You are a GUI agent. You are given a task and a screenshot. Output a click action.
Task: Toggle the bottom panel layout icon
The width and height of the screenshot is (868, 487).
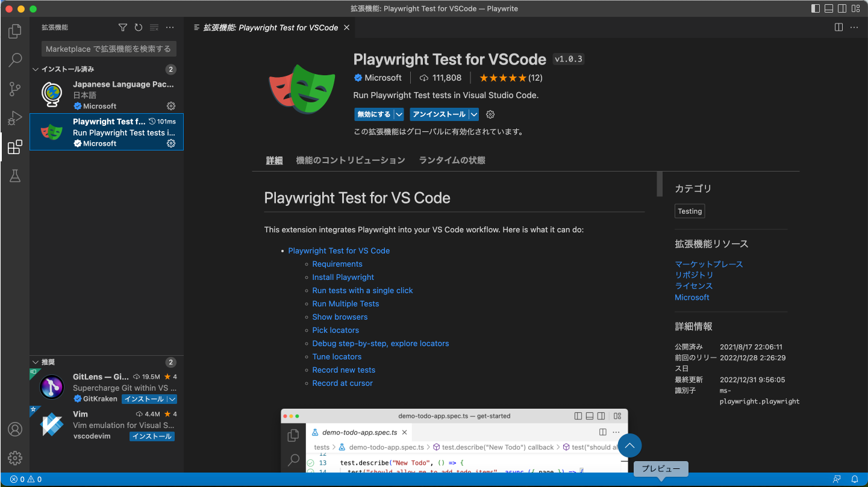(829, 8)
